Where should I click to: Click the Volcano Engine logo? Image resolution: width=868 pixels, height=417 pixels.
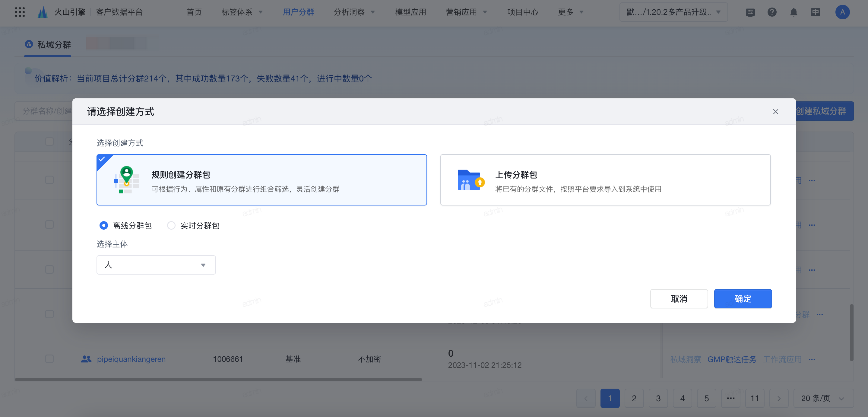pyautogui.click(x=43, y=12)
